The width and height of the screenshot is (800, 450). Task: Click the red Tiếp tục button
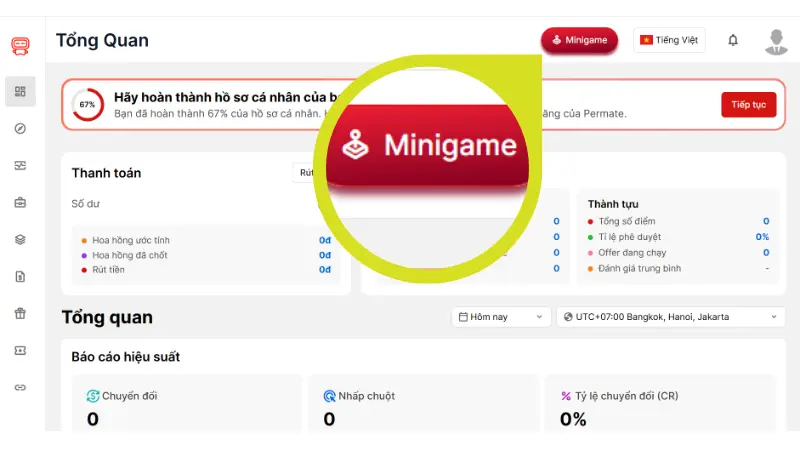748,104
